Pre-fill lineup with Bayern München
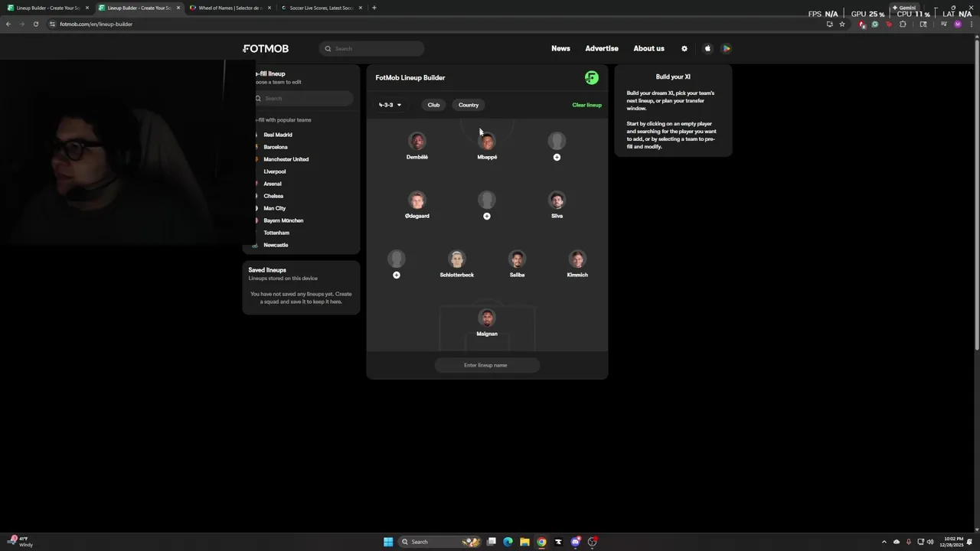 [283, 220]
